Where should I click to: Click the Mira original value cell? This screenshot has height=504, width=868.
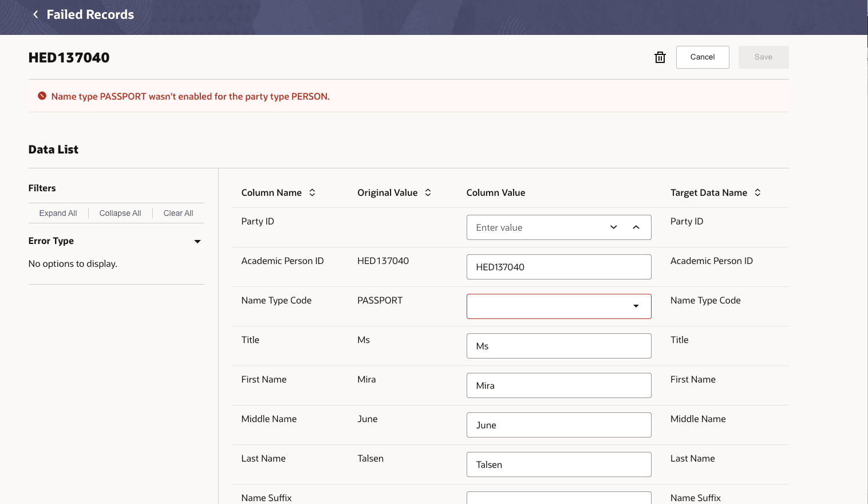pyautogui.click(x=366, y=379)
